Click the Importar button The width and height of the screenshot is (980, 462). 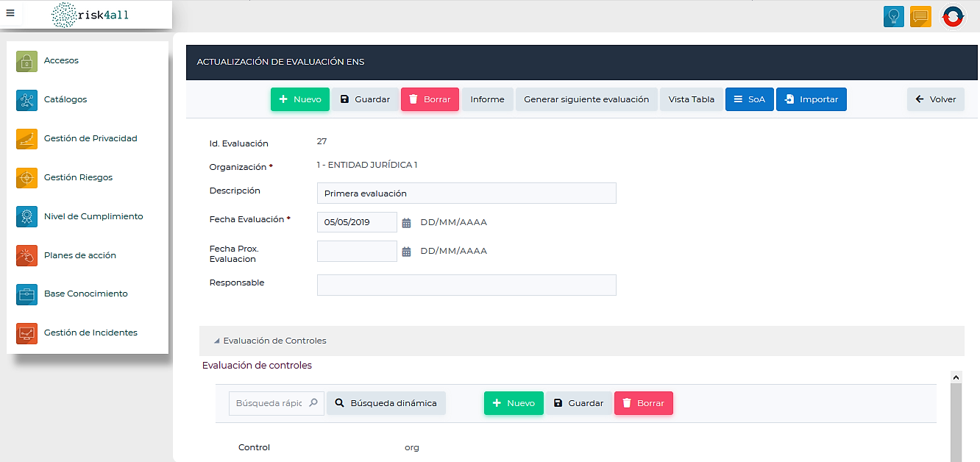812,99
